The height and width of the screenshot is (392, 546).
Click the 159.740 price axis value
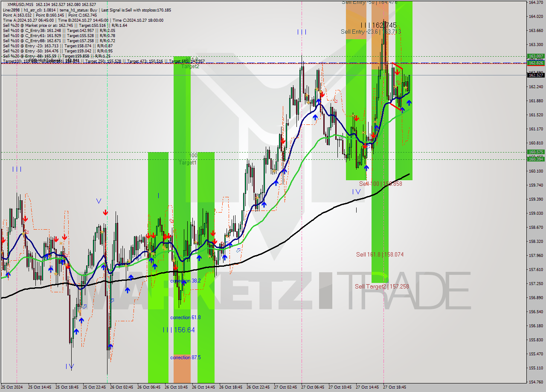(x=536, y=185)
